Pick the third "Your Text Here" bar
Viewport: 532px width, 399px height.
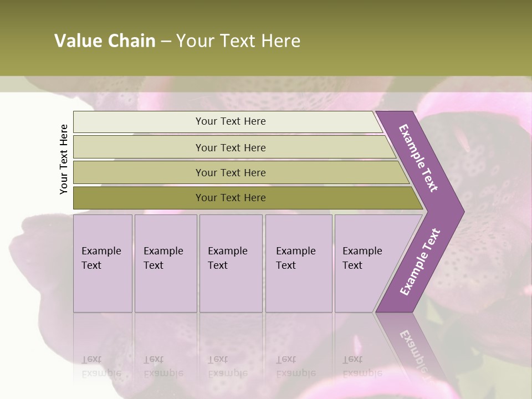[x=230, y=172]
